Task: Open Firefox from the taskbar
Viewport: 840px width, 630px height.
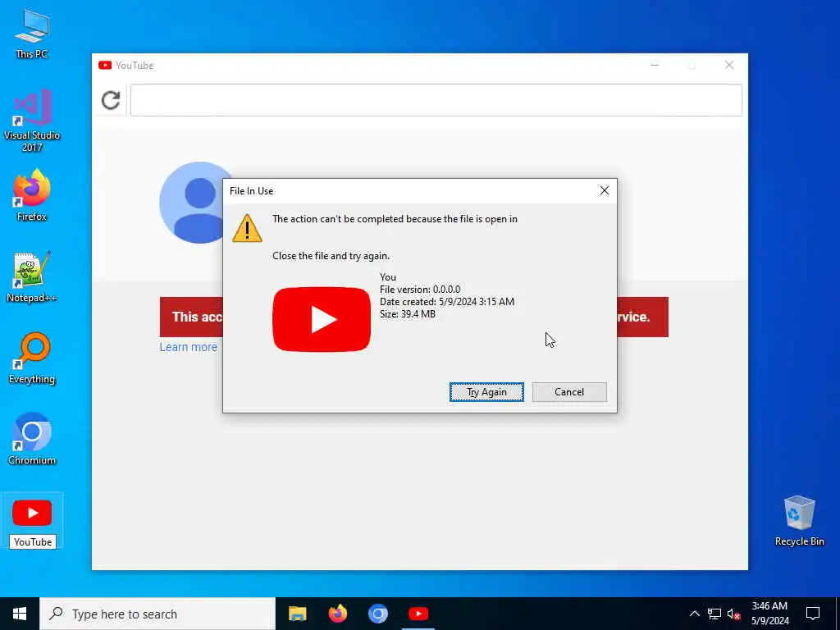Action: [337, 614]
